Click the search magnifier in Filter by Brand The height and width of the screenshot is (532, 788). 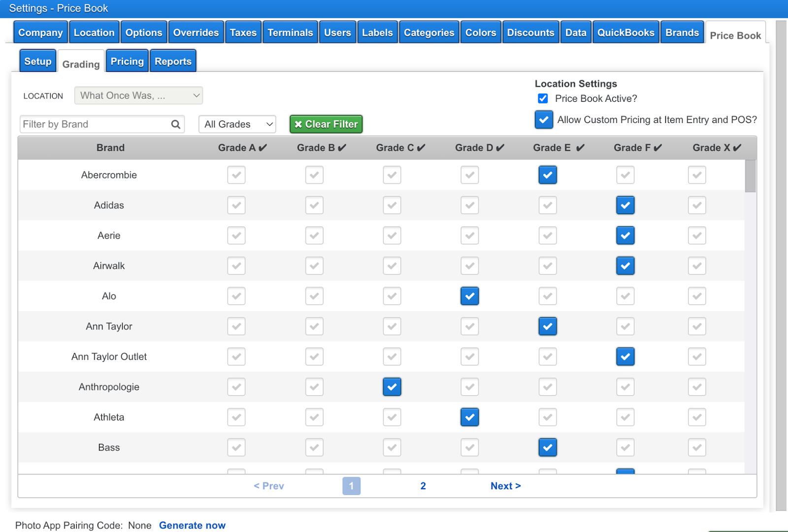tap(176, 125)
